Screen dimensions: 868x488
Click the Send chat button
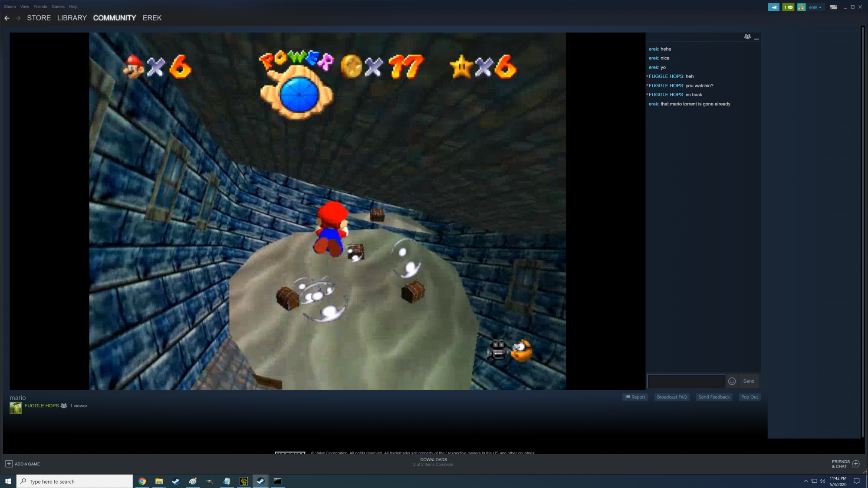(x=749, y=381)
